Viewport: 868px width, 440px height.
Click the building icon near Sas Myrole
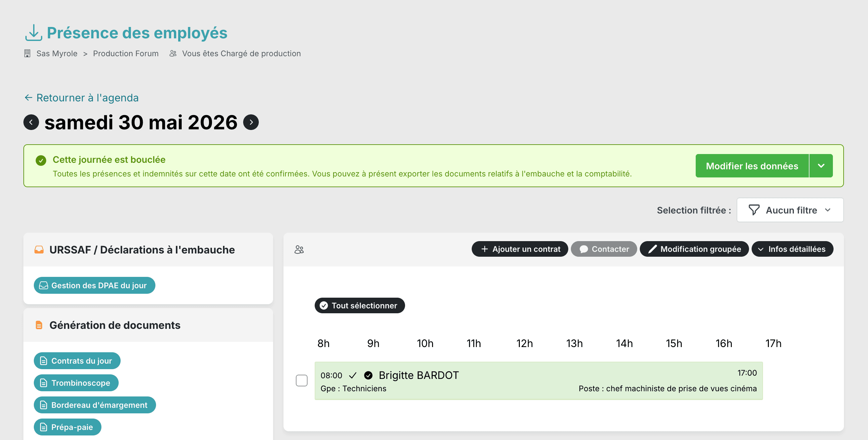27,53
